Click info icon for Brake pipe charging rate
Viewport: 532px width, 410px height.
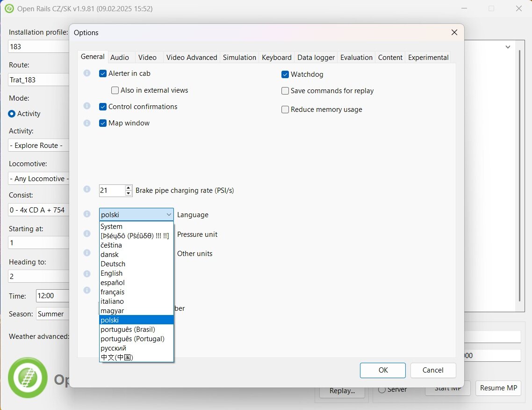tap(87, 190)
